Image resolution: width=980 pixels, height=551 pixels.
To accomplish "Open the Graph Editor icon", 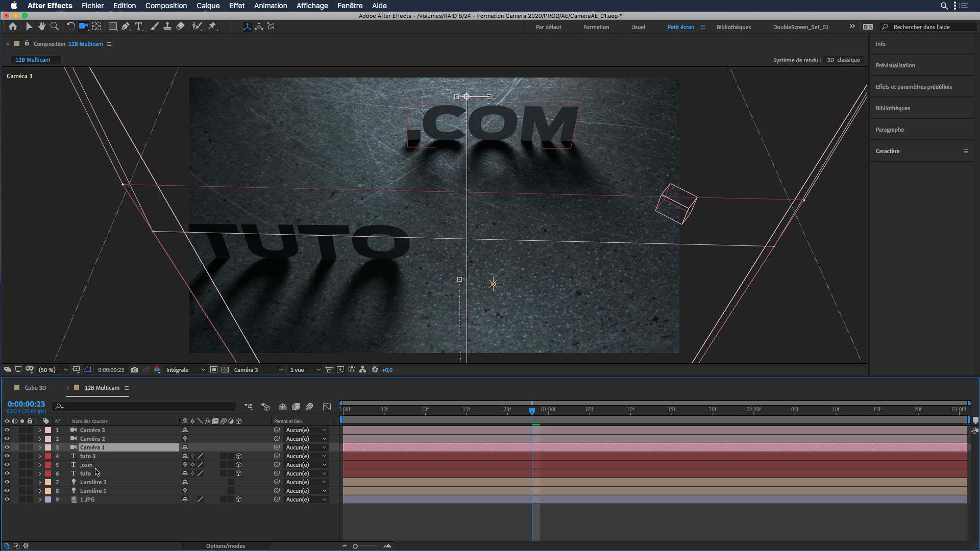I will tap(327, 407).
